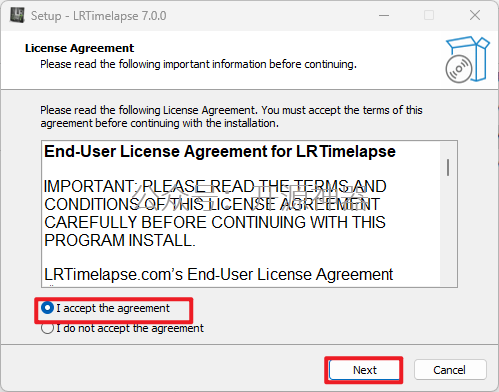Image resolution: width=499 pixels, height=392 pixels.
Task: Click the heading 'End-User License Agreement for LRTimelapse'
Action: 220,152
